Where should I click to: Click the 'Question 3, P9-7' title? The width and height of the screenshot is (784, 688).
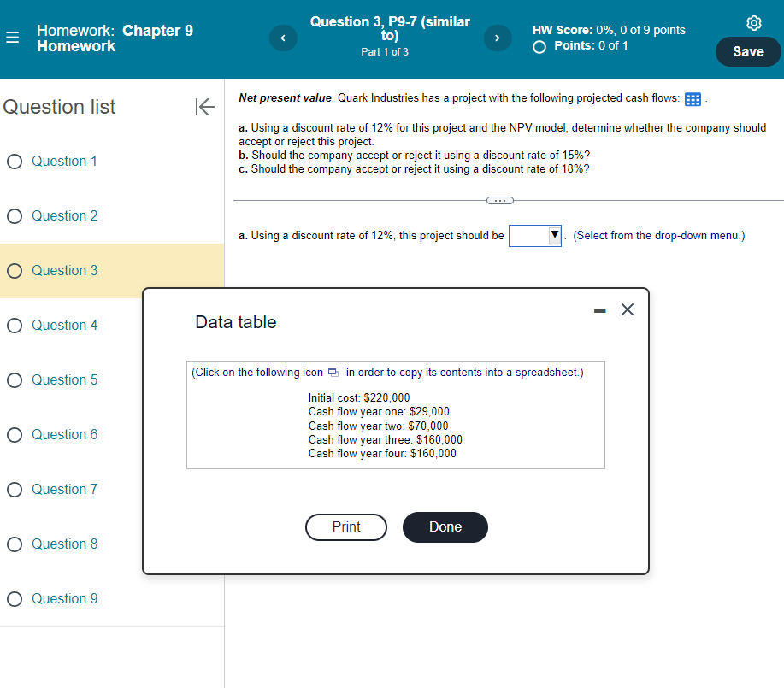(390, 28)
